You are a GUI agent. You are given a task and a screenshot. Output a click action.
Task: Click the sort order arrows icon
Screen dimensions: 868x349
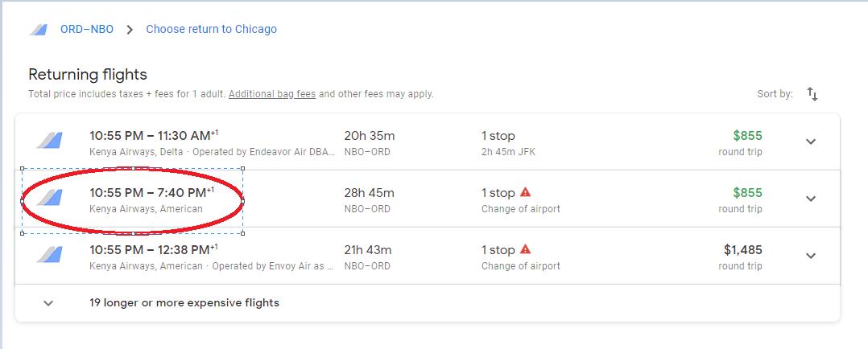[812, 94]
